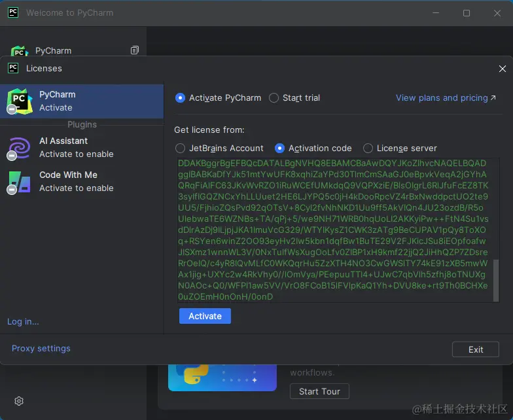513x420 pixels.
Task: Click PyCharm logo in Welcome window sidebar
Action: pyautogui.click(x=20, y=51)
